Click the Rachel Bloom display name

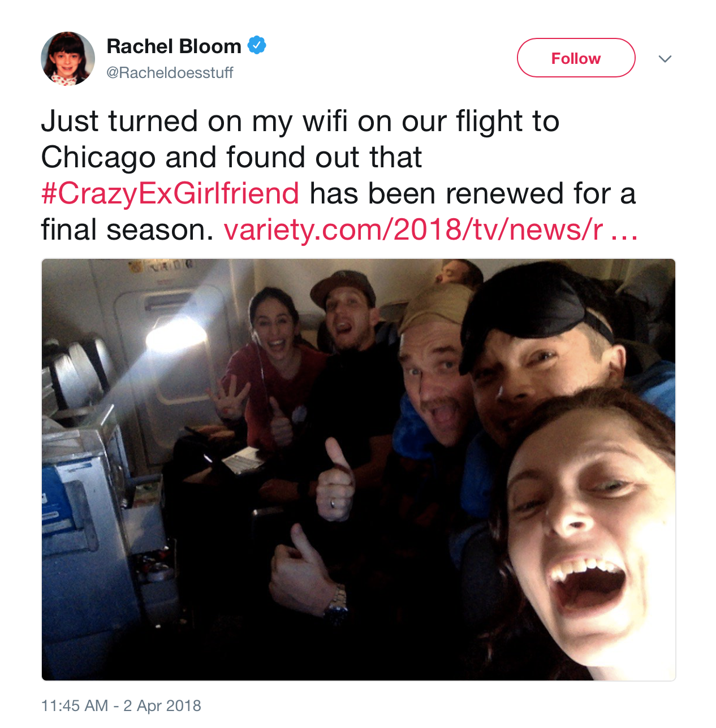pos(174,46)
